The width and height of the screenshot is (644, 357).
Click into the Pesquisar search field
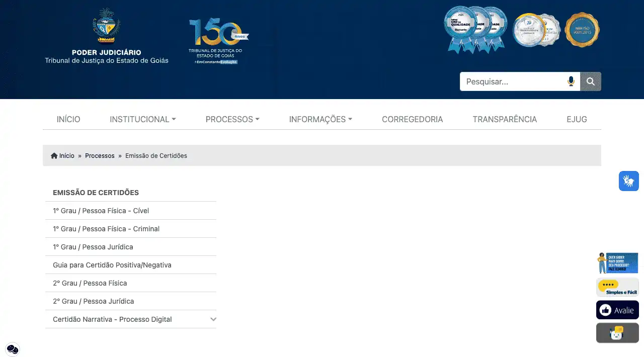pos(513,81)
